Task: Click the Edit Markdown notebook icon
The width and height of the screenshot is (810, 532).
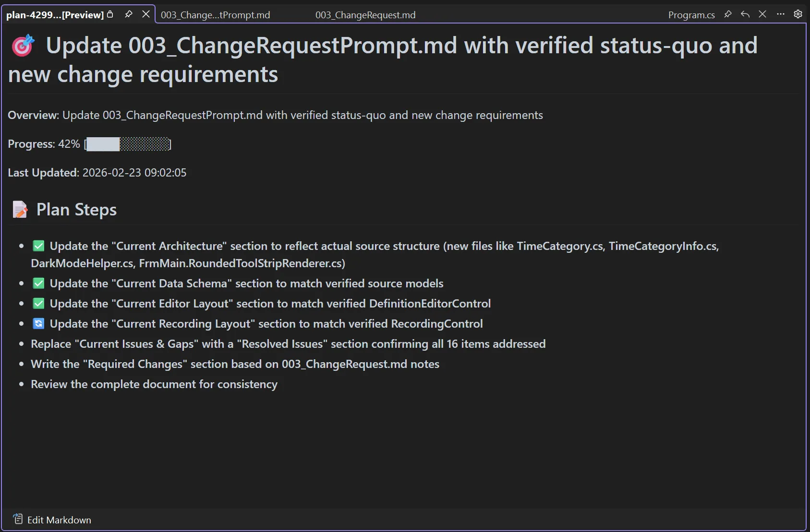Action: click(18, 519)
